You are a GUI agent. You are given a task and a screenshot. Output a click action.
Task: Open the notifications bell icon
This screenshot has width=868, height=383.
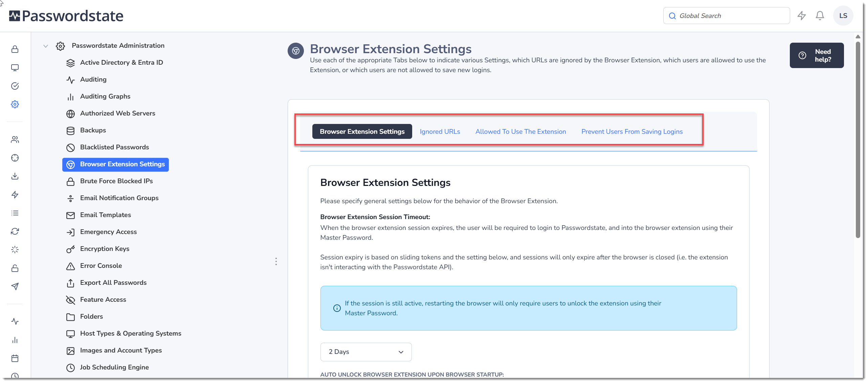click(x=820, y=16)
